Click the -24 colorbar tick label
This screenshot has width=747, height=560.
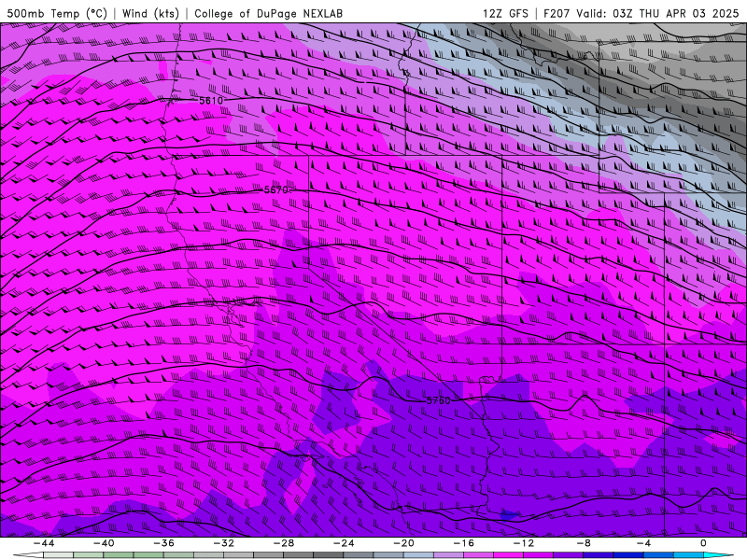pyautogui.click(x=344, y=543)
